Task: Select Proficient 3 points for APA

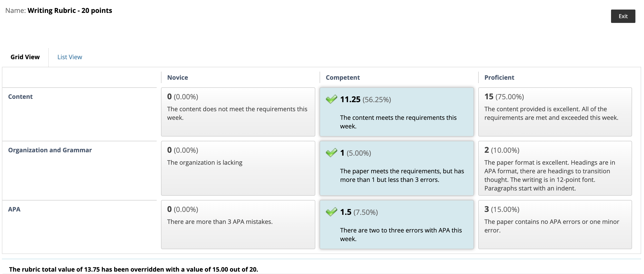Action: [555, 225]
